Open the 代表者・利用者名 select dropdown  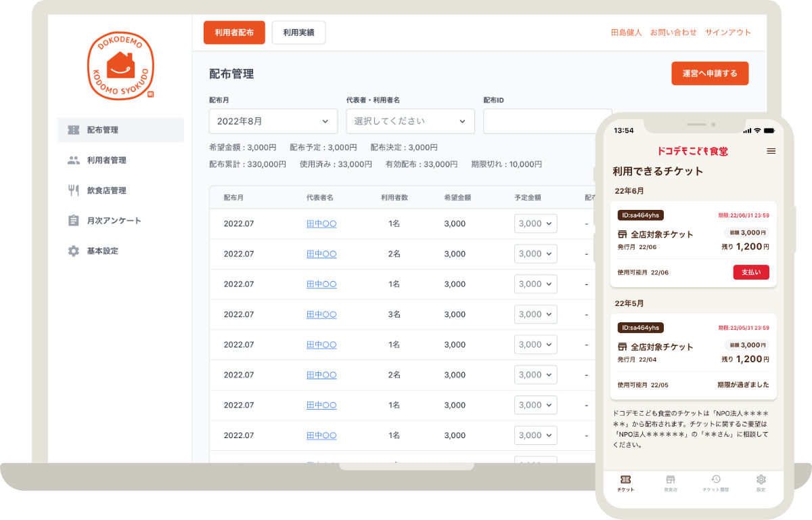point(410,121)
